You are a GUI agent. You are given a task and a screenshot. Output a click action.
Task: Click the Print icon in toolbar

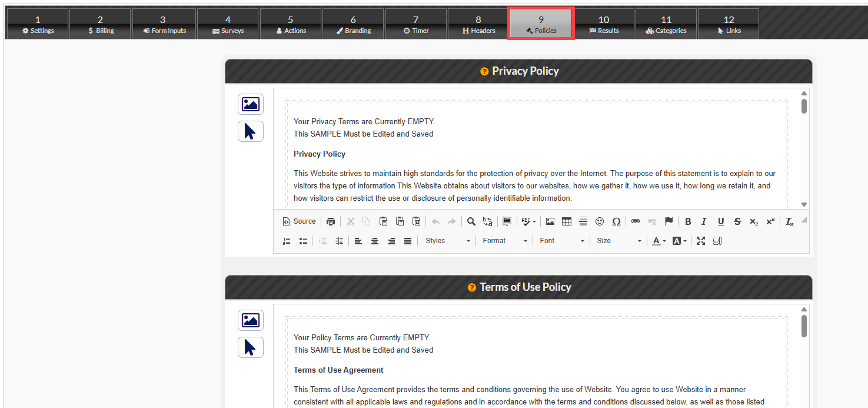coord(331,221)
